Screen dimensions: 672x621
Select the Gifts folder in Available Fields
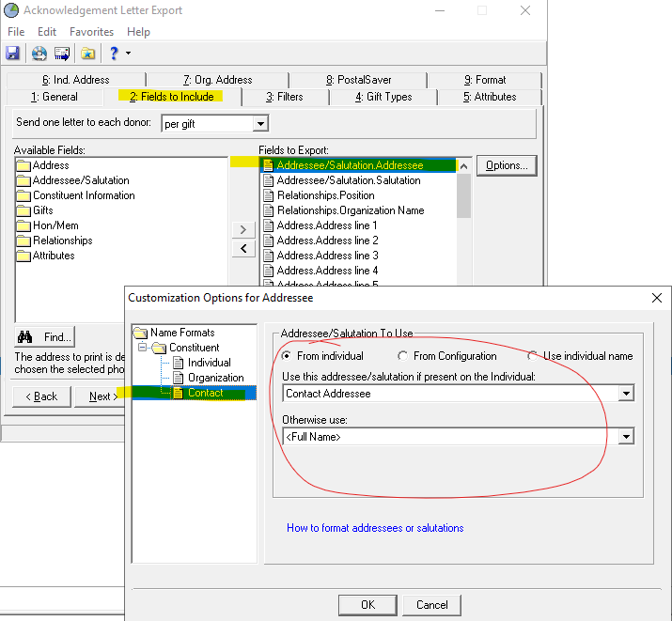[x=35, y=210]
